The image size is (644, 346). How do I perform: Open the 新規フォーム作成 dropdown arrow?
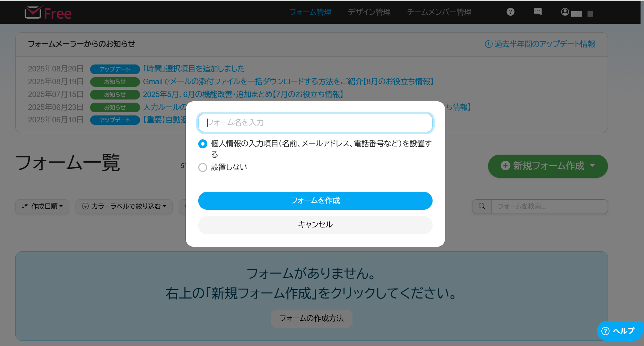point(592,166)
